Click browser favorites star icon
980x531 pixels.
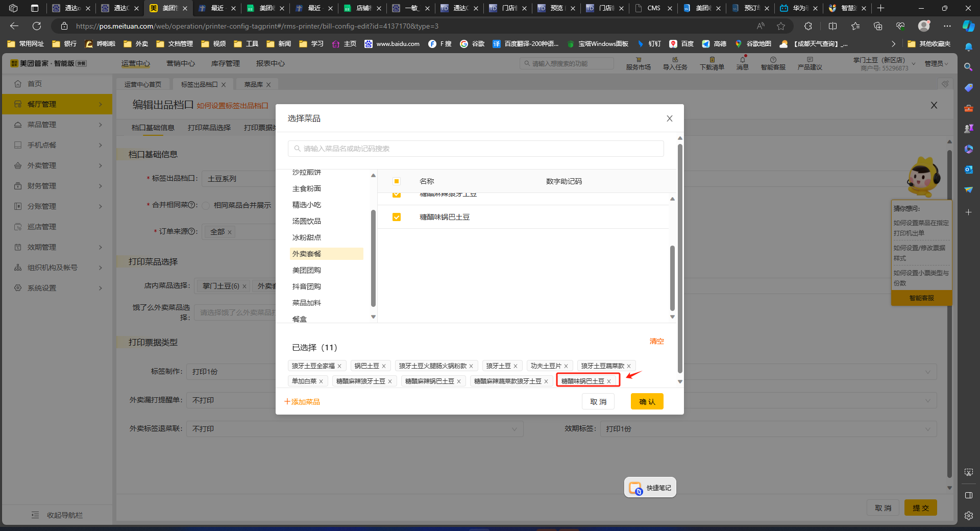[780, 26]
